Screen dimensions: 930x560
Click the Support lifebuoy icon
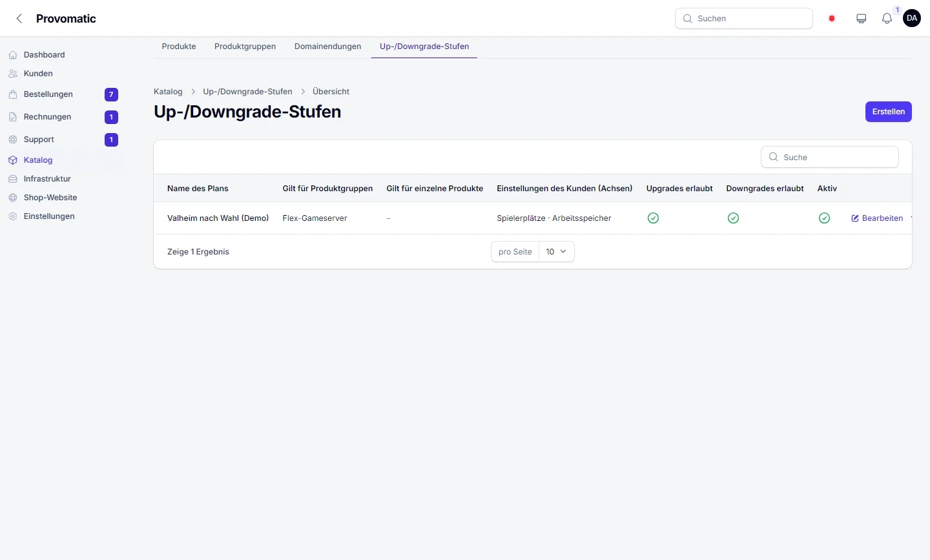tap(13, 140)
